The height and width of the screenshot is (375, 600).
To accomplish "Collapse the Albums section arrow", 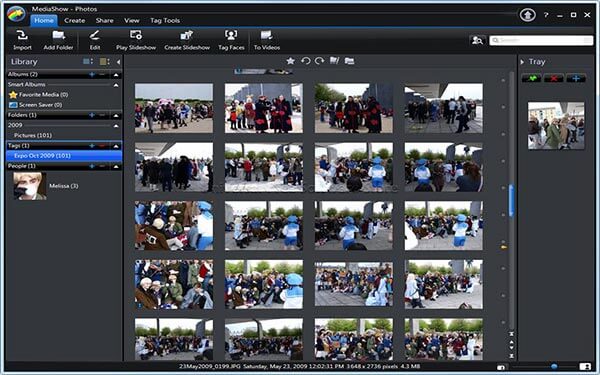I will coord(116,75).
